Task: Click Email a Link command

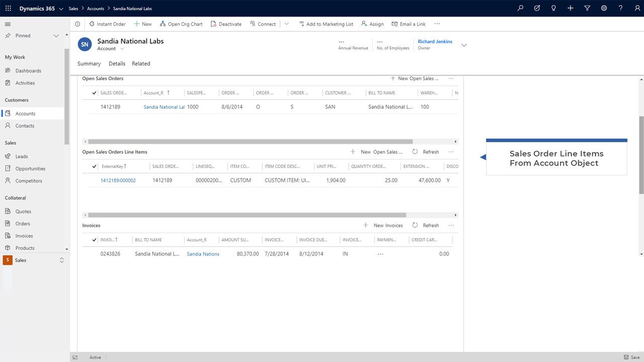Action: tap(409, 24)
